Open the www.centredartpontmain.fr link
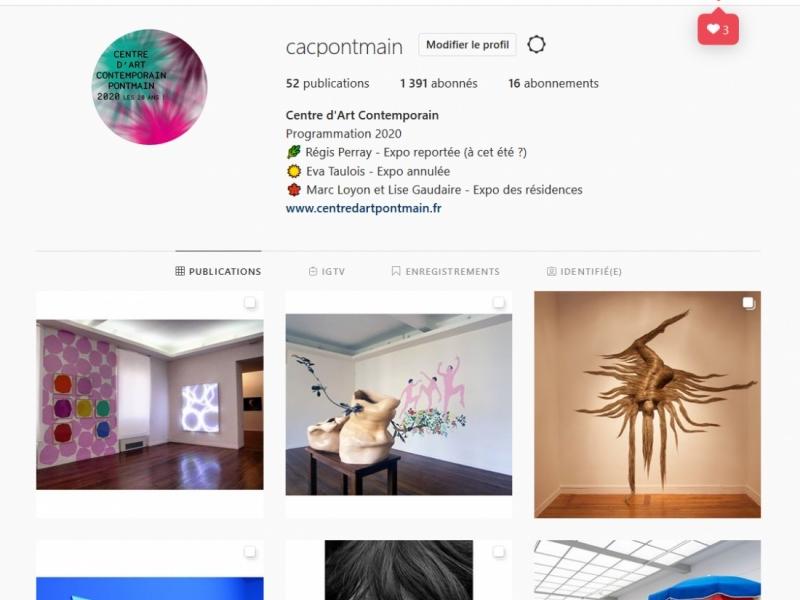 363,208
